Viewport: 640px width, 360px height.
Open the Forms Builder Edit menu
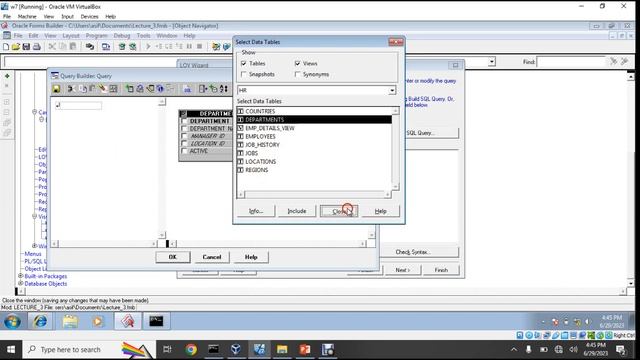[x=33, y=36]
